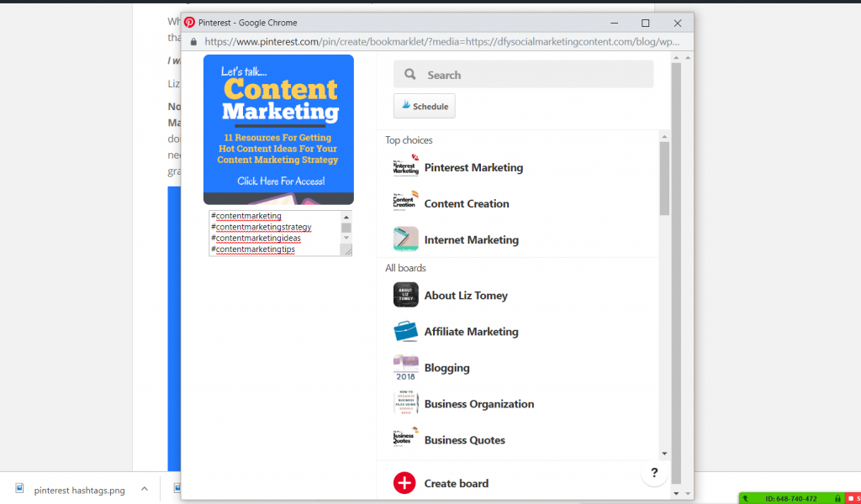Click the Pinterest Marketing board thumbnail
Screen dimensions: 861x504
click(x=406, y=166)
